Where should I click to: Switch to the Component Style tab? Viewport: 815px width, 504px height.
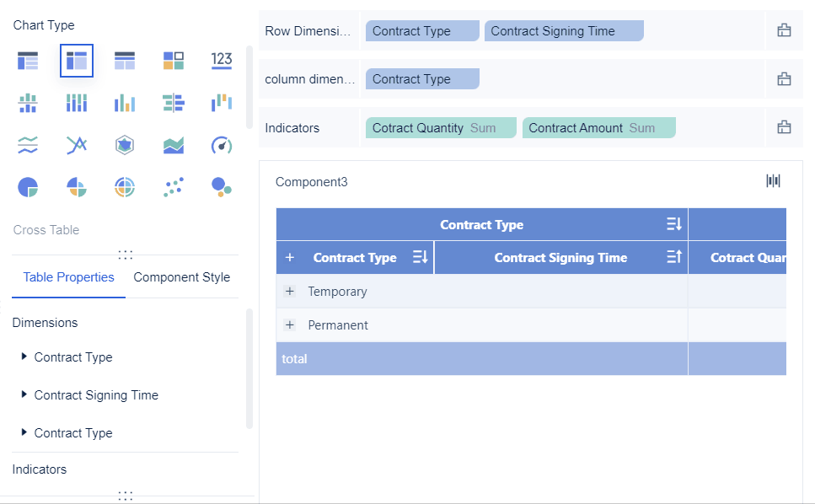point(181,277)
